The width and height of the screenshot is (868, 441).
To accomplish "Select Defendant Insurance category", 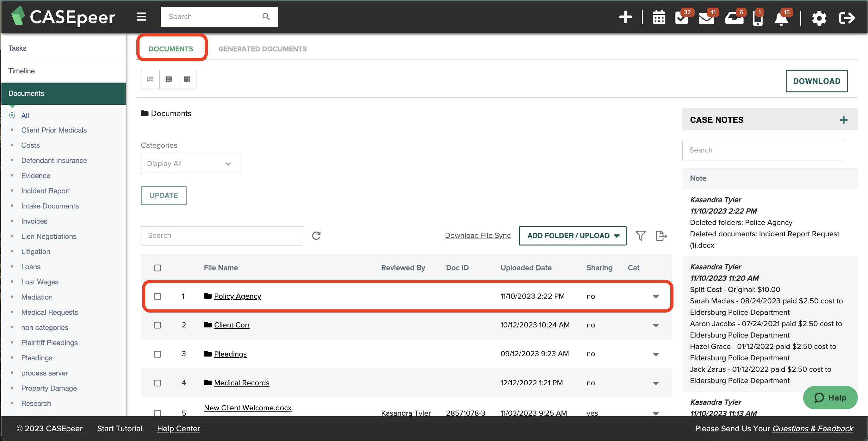I will point(54,160).
